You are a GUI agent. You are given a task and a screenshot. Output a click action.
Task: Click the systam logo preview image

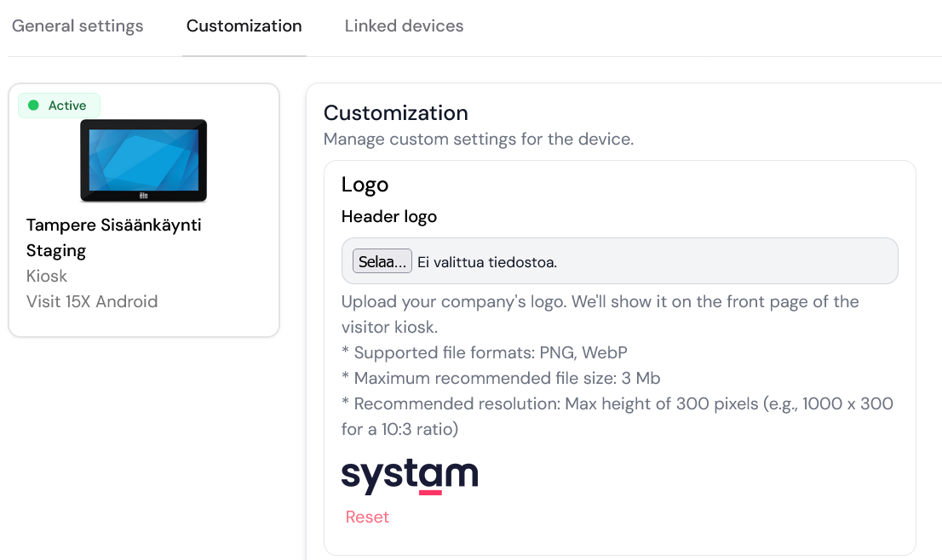click(x=410, y=477)
